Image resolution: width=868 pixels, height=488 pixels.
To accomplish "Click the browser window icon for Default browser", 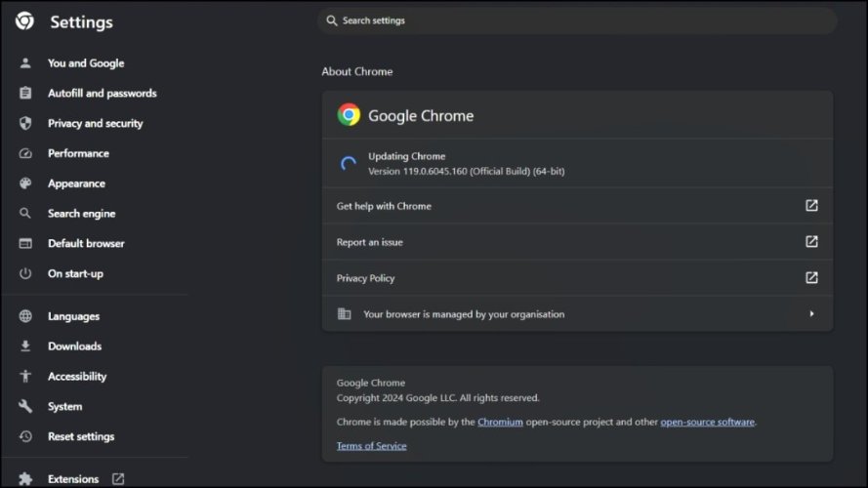I will tap(25, 243).
